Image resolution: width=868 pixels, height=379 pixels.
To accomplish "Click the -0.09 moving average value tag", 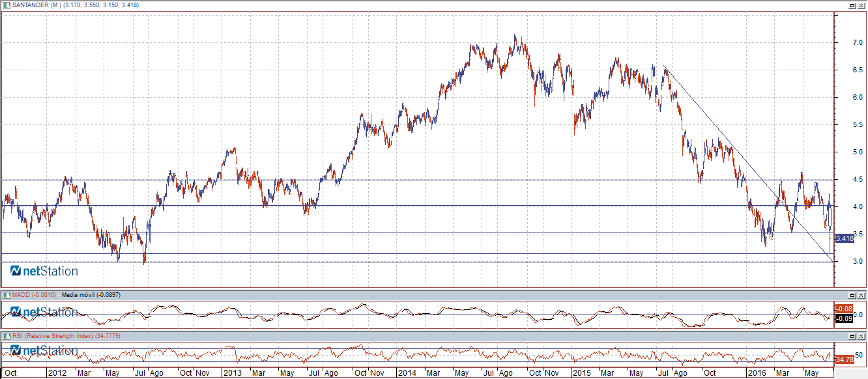I will pos(844,318).
